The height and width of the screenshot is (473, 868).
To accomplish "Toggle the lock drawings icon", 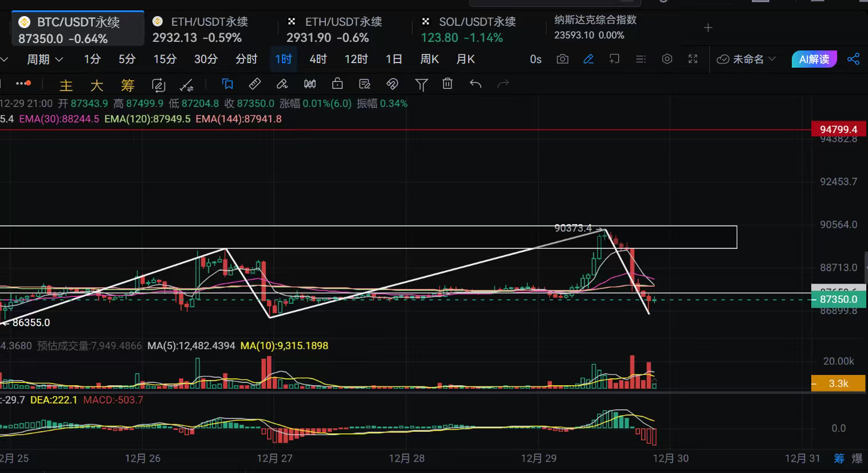I will (x=337, y=84).
